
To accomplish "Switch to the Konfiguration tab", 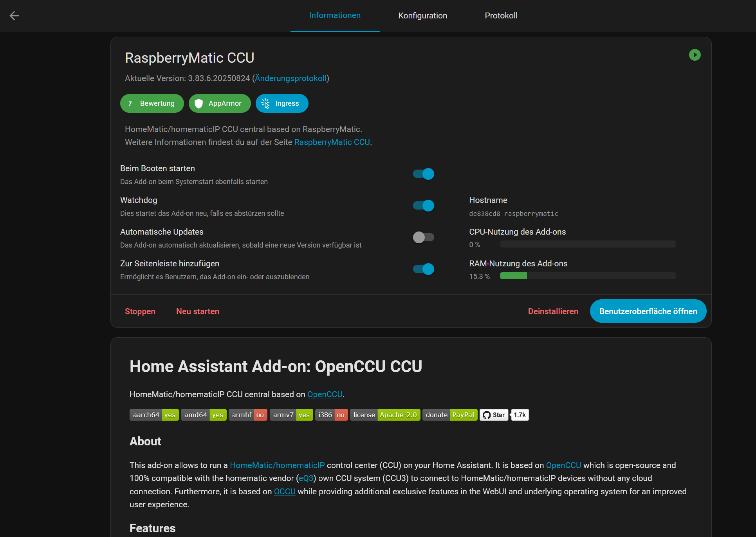I will pyautogui.click(x=422, y=16).
